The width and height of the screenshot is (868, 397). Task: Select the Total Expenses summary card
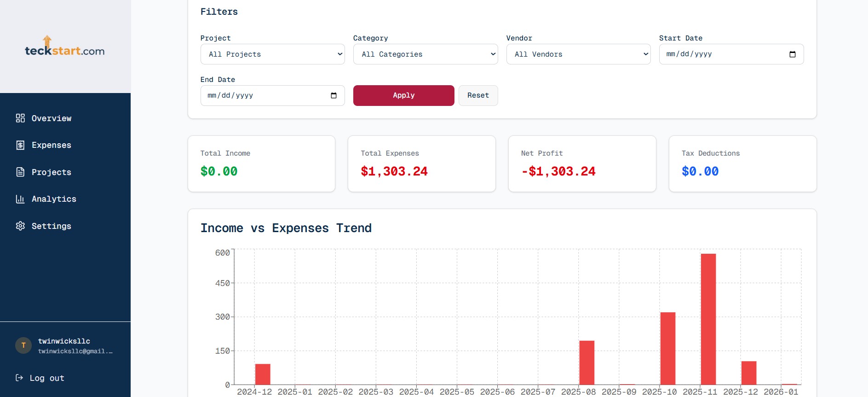coord(421,163)
